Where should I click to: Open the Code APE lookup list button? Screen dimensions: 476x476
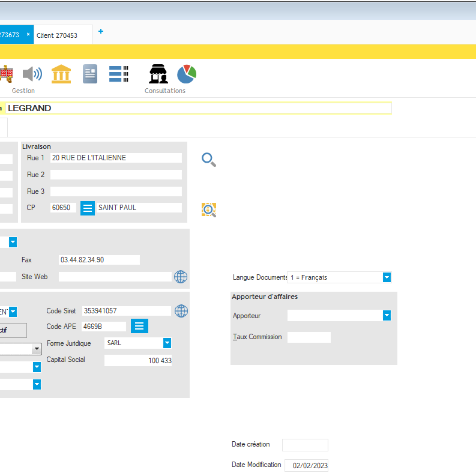tap(139, 326)
